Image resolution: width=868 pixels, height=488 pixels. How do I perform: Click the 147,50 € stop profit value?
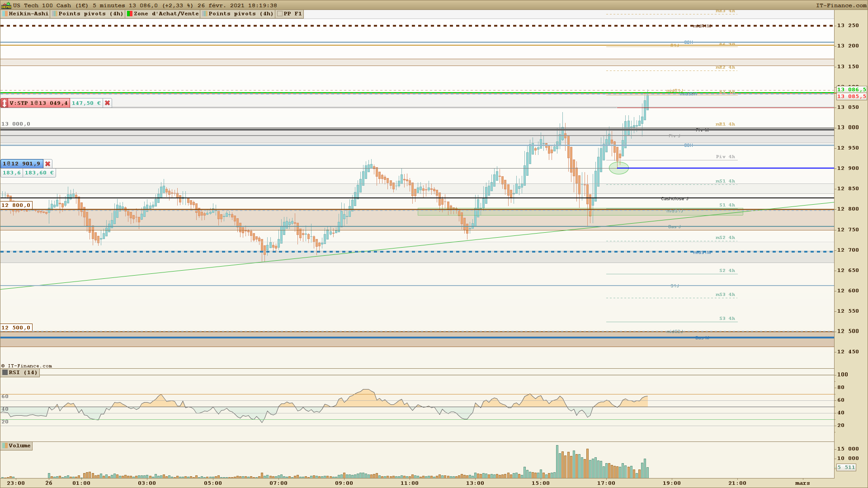coord(86,103)
